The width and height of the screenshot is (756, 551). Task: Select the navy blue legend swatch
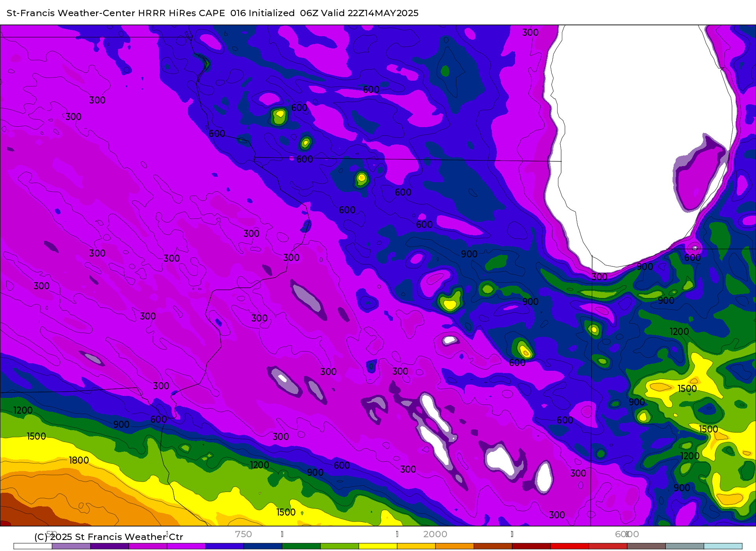[x=263, y=546]
